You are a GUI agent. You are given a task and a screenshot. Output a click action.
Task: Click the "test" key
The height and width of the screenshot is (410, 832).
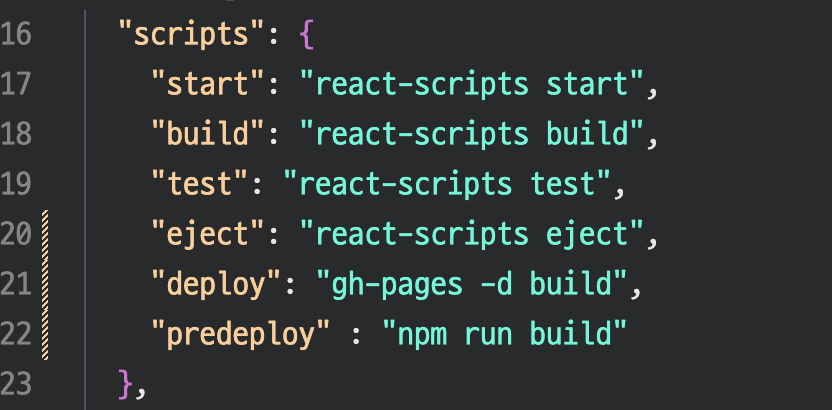199,184
